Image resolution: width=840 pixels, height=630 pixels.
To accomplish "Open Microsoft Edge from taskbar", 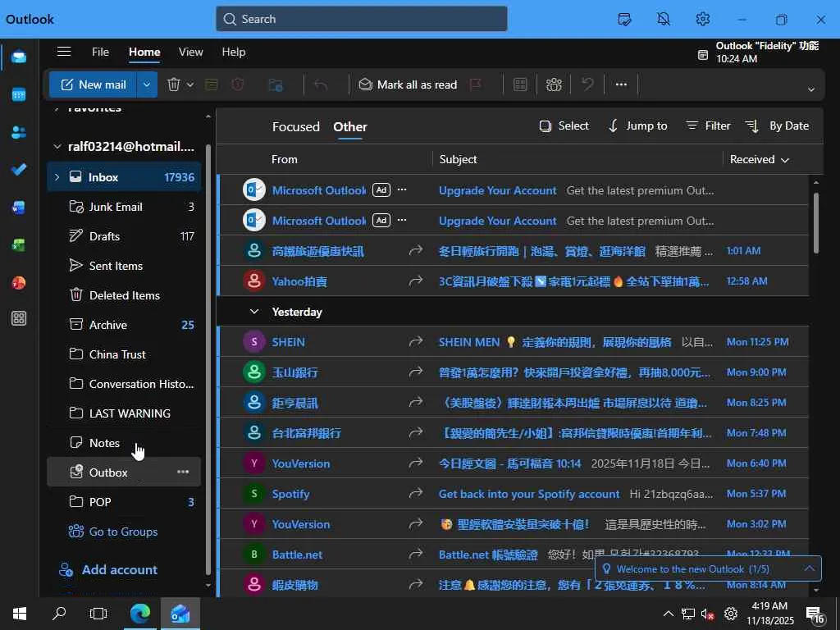I will pyautogui.click(x=140, y=614).
